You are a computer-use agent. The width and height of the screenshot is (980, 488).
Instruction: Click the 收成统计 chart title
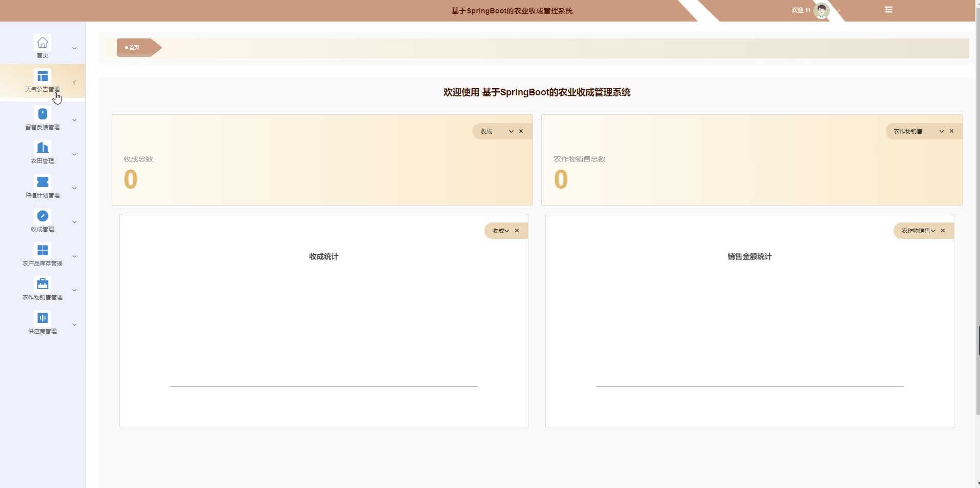324,256
